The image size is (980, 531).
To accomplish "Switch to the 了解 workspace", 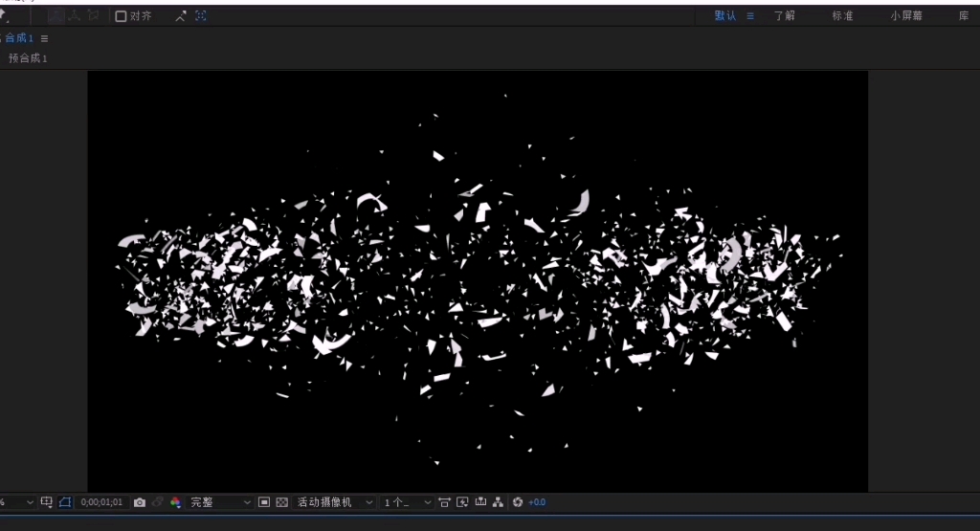I will pos(785,15).
